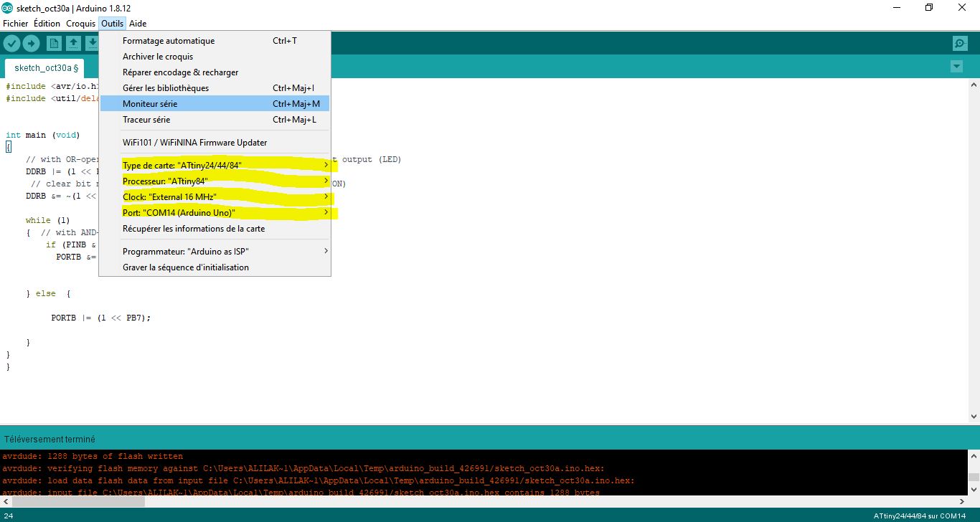
Task: Click the Upload (right arrow) toolbar icon
Action: [x=31, y=44]
